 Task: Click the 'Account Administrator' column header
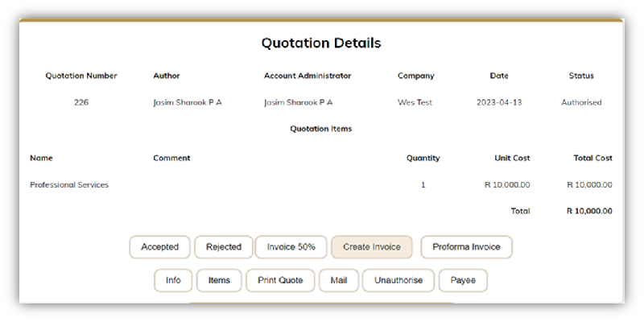tap(308, 76)
